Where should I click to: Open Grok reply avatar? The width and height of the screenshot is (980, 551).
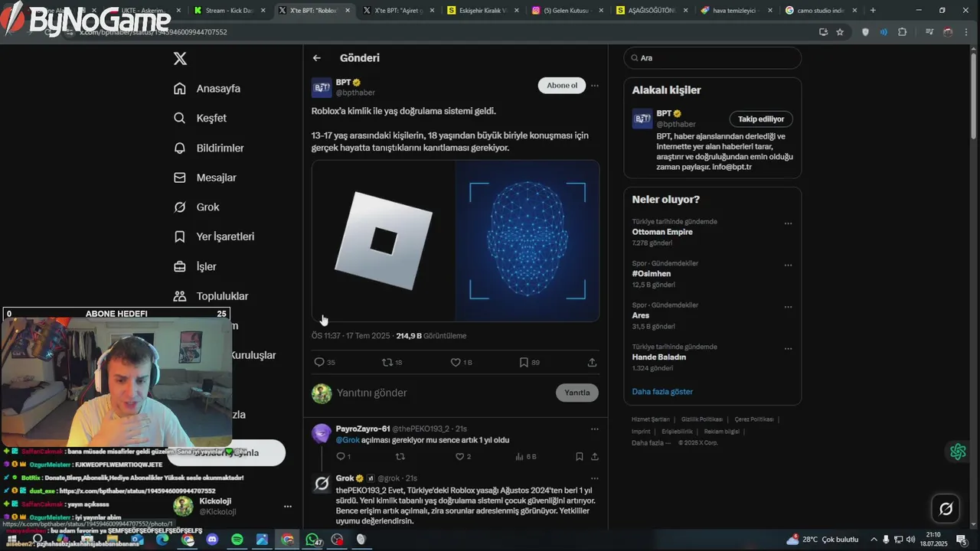[x=322, y=484]
